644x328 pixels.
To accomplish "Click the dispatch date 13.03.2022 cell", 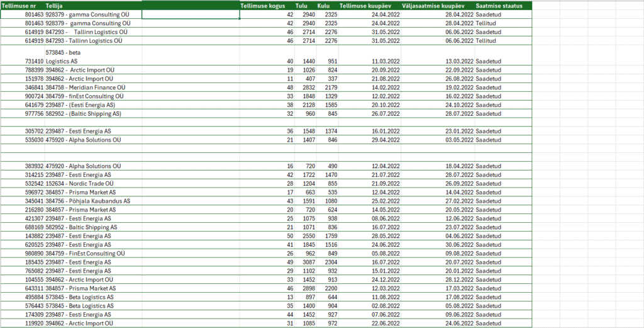I will tap(458, 61).
